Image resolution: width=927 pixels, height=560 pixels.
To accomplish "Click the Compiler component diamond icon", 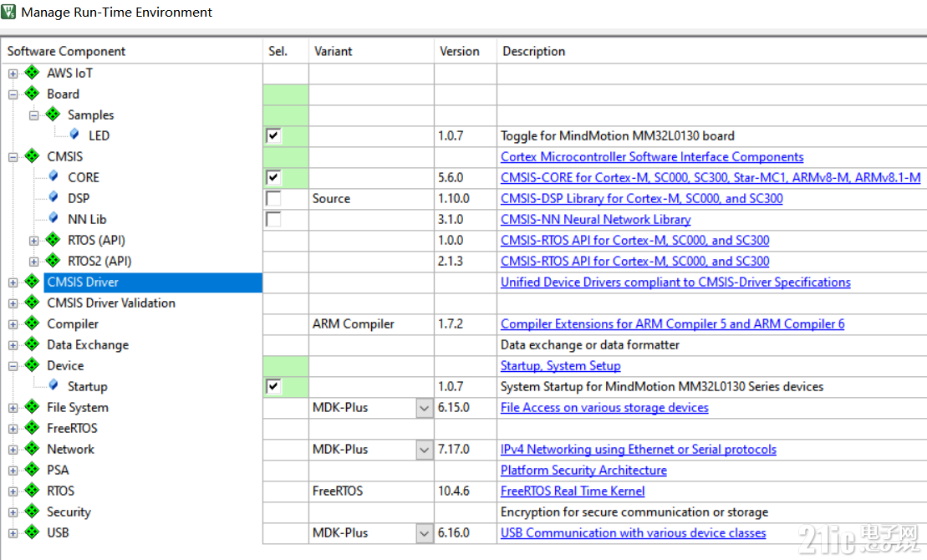I will click(x=32, y=323).
